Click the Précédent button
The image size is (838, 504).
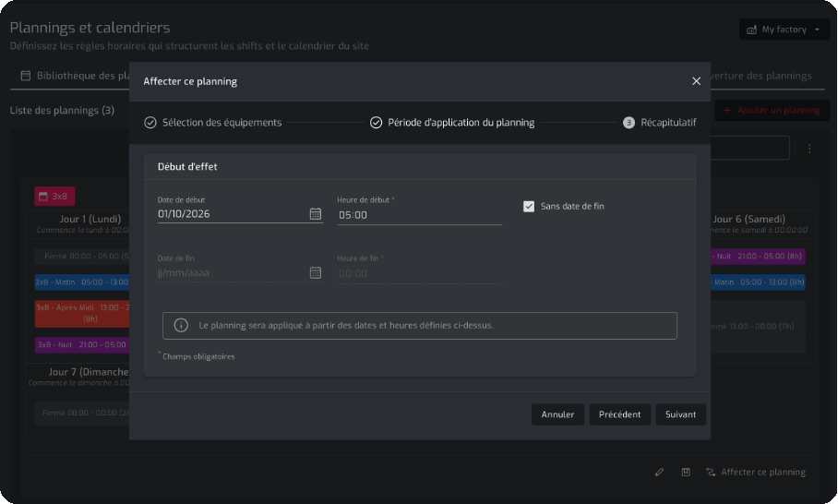pos(619,414)
